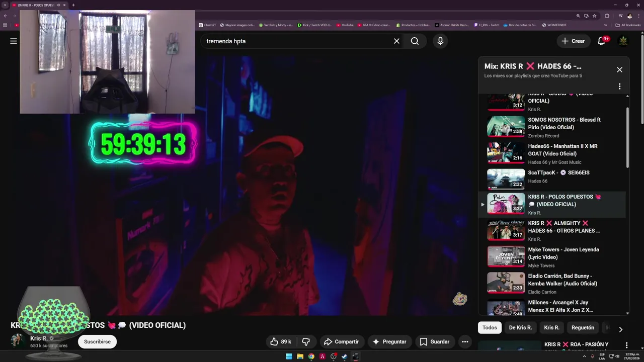Open the browser extensions puzzle icon

[x=607, y=16]
